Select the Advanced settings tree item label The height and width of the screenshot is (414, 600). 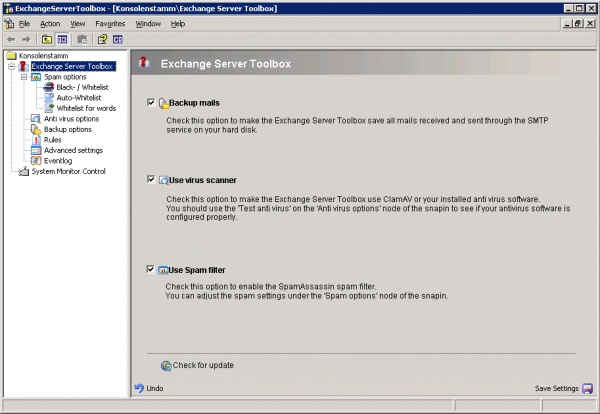[73, 150]
